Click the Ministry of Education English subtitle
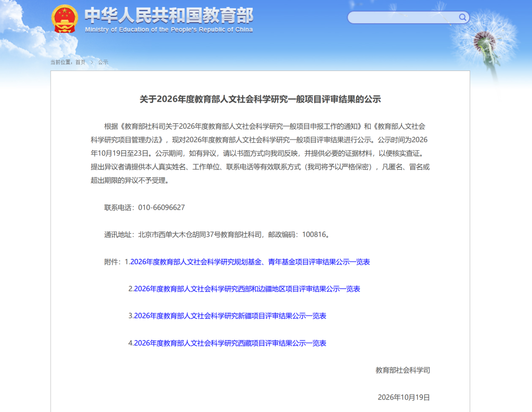This screenshot has height=412, width=532. 169,29
